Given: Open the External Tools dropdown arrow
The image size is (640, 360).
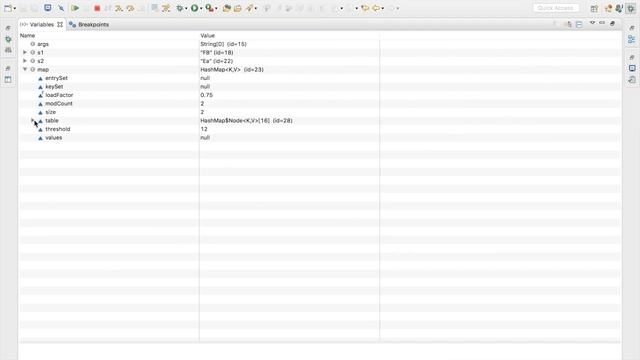Looking at the screenshot, I should (x=216, y=8).
